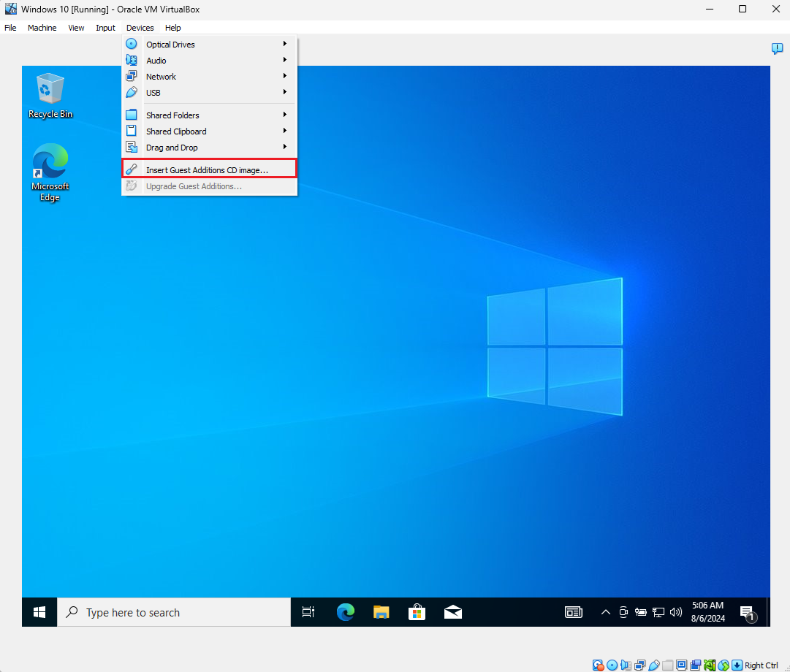Open the guest Action Center notifications
The image size is (790, 672).
(748, 612)
